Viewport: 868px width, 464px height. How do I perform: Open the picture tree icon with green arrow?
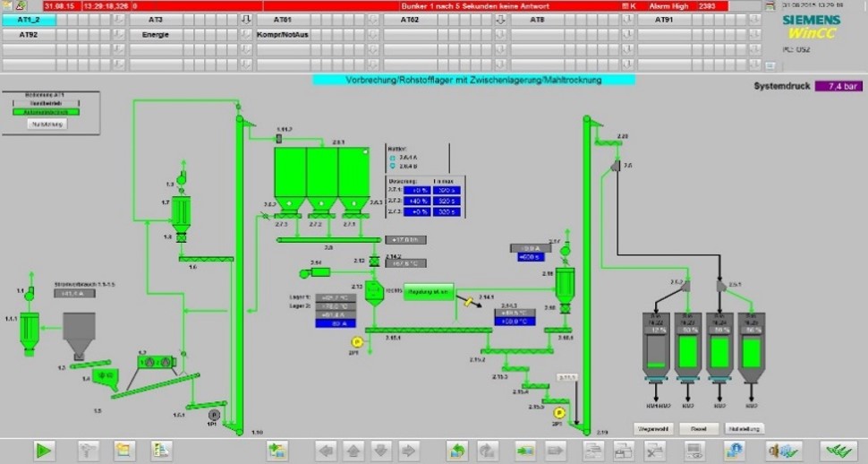click(277, 451)
